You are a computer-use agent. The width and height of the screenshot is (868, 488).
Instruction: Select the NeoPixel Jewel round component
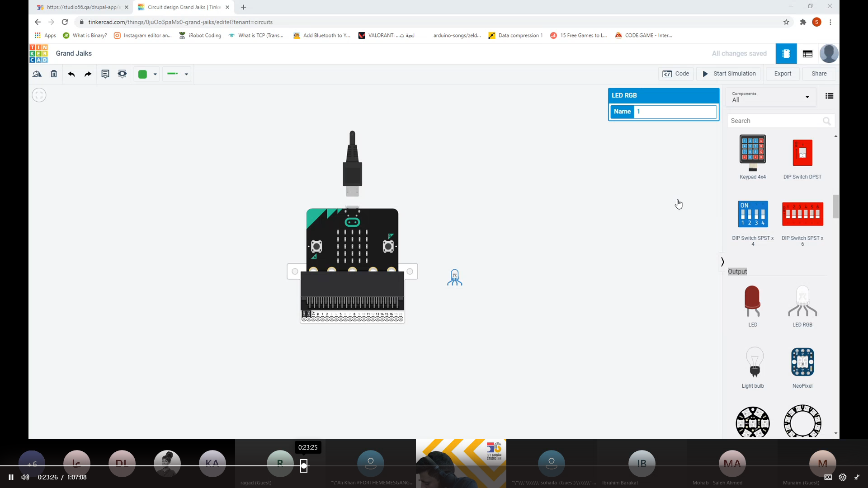[753, 422]
